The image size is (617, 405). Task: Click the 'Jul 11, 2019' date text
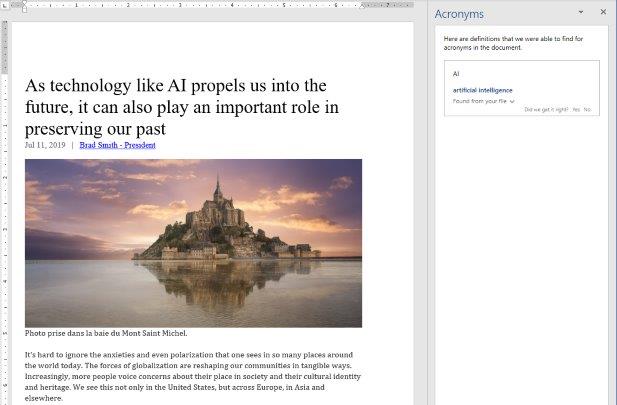pos(44,145)
